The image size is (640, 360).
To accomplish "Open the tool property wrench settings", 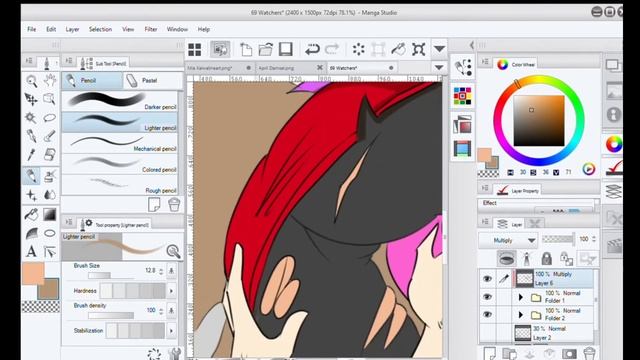I will tap(174, 353).
